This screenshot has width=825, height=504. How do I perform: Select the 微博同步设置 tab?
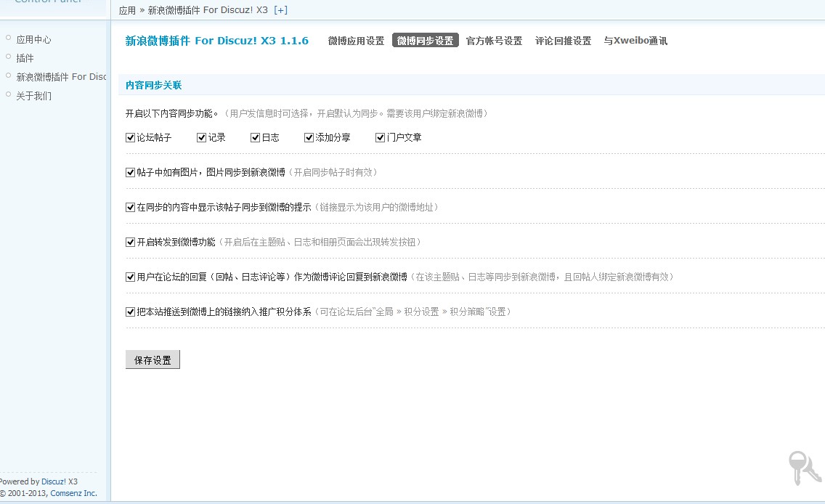[425, 41]
